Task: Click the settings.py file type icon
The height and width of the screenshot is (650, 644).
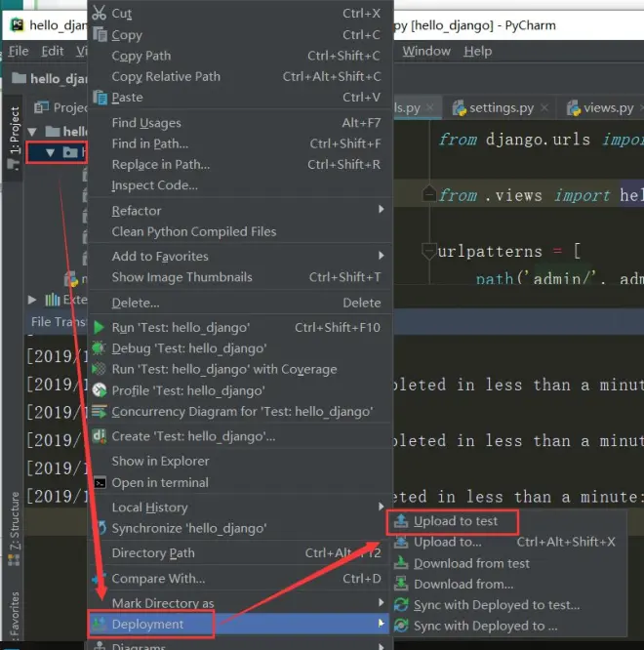Action: click(460, 108)
